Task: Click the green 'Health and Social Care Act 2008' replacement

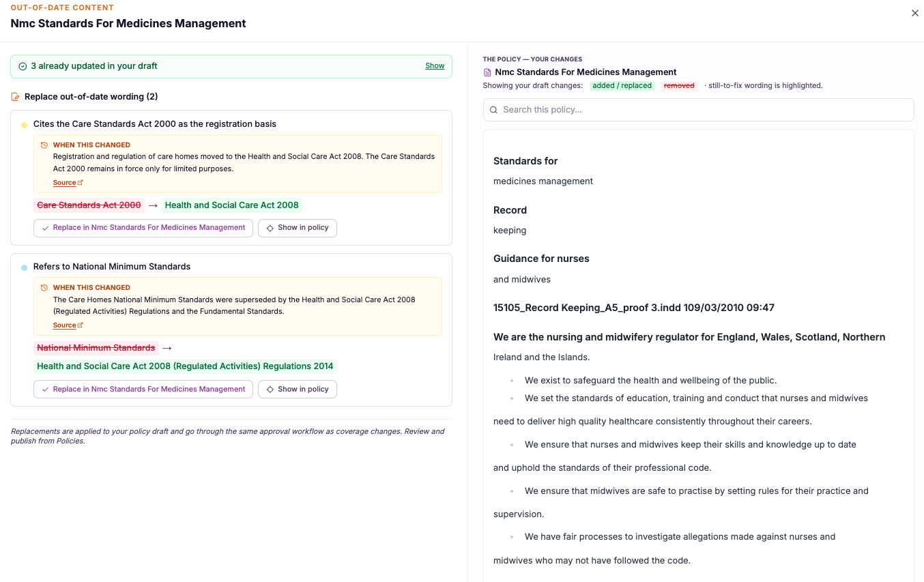Action: point(232,205)
